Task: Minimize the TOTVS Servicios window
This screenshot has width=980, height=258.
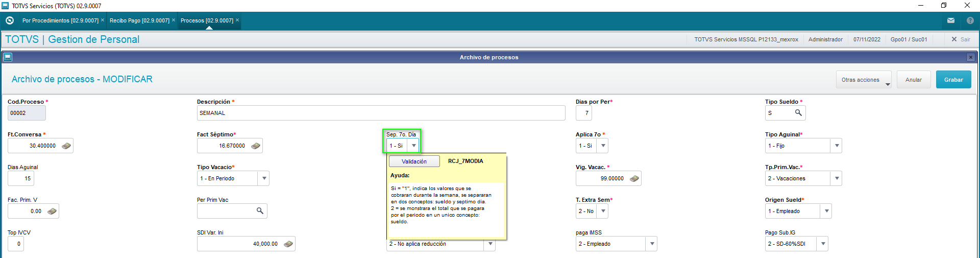Action: pyautogui.click(x=921, y=6)
